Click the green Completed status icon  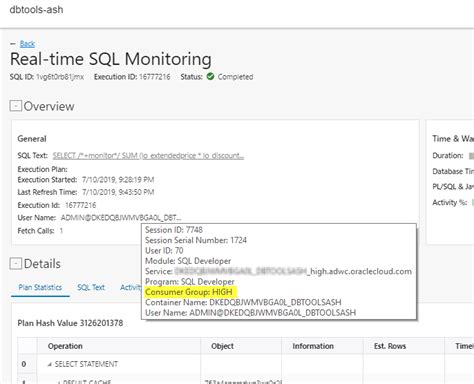pos(210,76)
